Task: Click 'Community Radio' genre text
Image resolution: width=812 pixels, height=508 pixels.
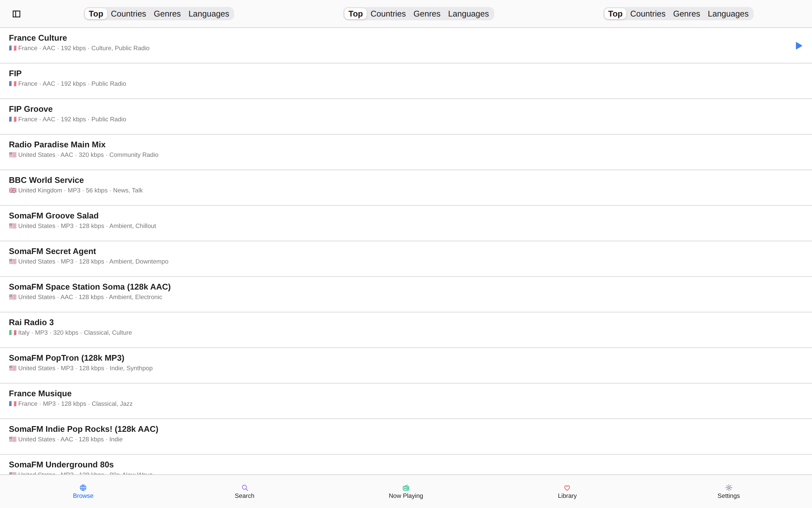Action: 134,155
